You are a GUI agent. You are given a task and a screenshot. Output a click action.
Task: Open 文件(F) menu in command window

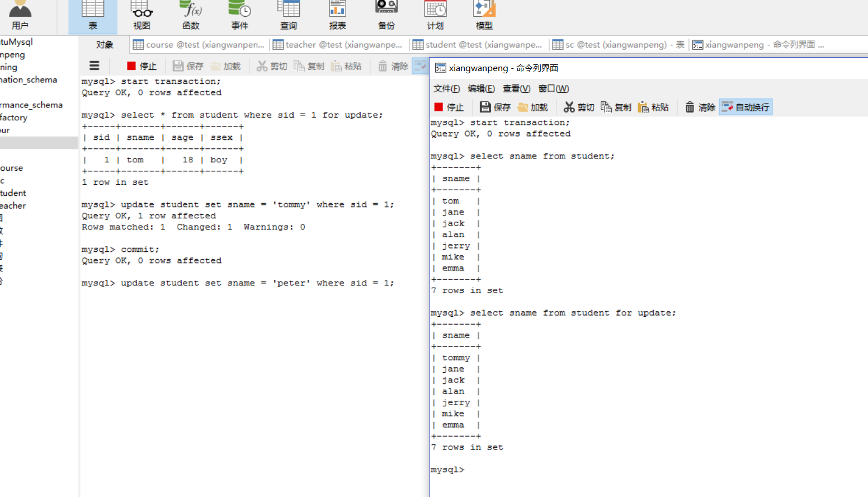click(x=446, y=88)
